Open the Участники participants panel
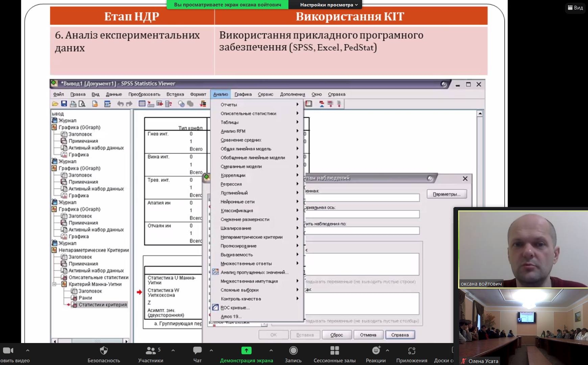Image resolution: width=588 pixels, height=365 pixels. pyautogui.click(x=151, y=354)
